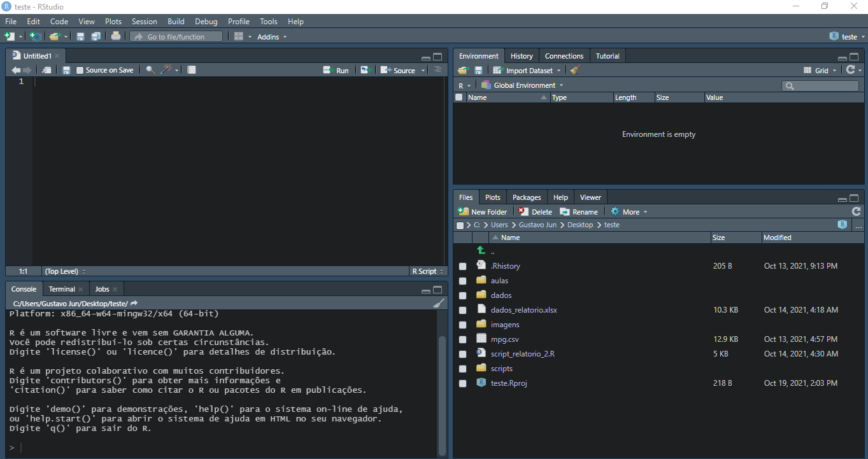Click the New Folder button

(x=483, y=212)
